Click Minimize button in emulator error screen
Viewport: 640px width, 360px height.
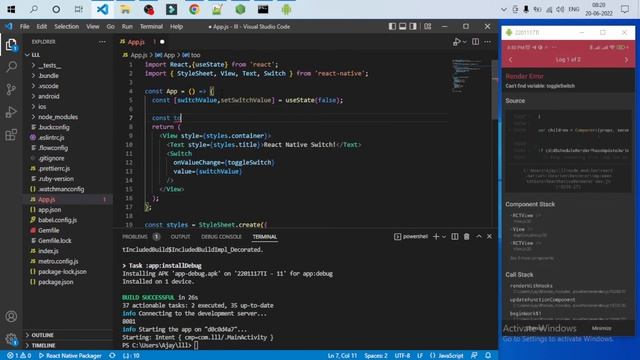602,328
